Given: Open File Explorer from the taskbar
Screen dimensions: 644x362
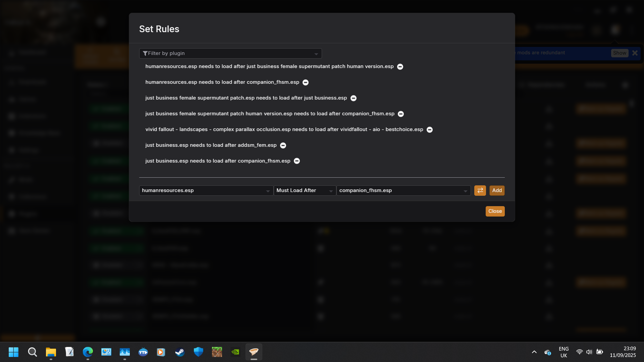Looking at the screenshot, I should click(51, 352).
